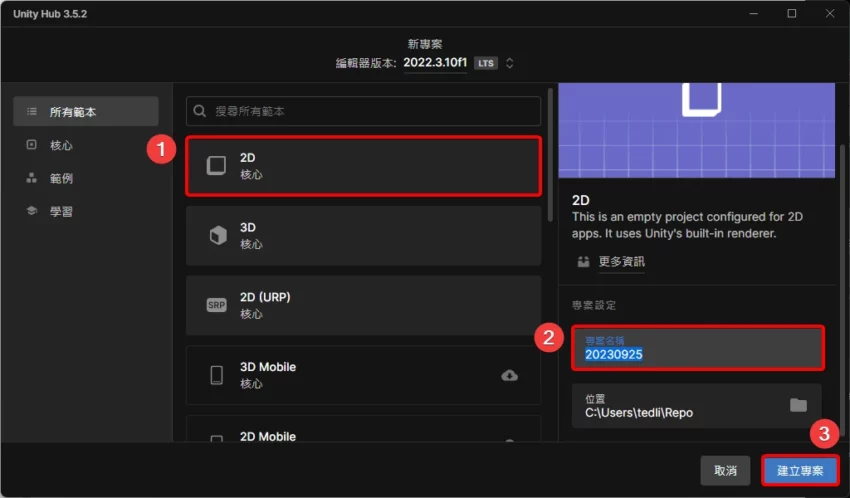This screenshot has height=498, width=850.
Task: Click the cloud download icon for 3D Mobile
Action: click(x=509, y=375)
